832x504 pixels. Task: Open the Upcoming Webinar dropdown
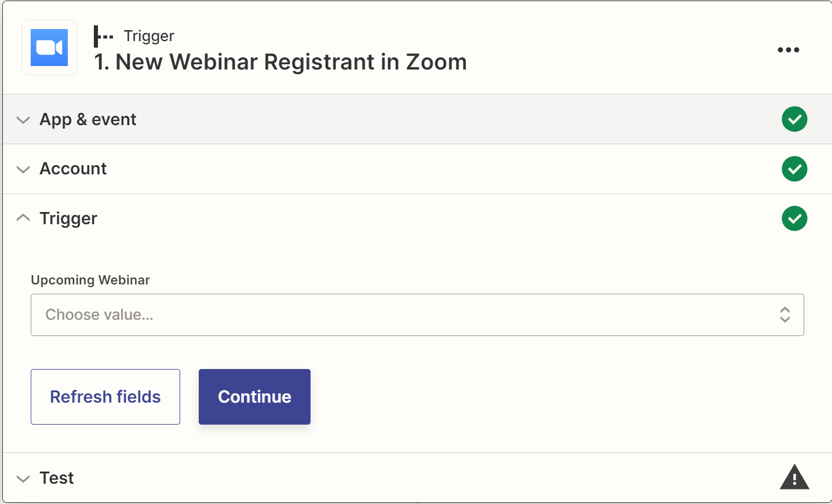point(417,315)
